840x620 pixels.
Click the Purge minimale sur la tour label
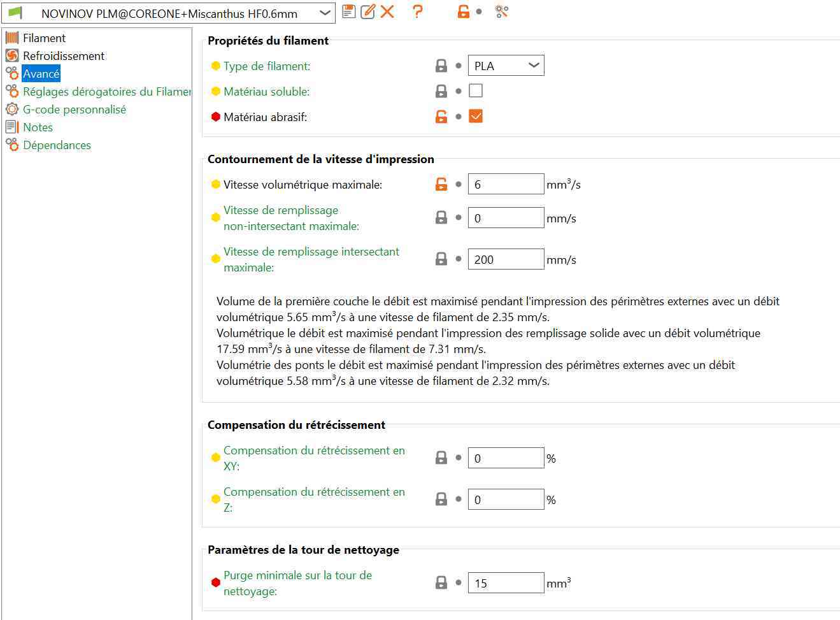pyautogui.click(x=297, y=583)
